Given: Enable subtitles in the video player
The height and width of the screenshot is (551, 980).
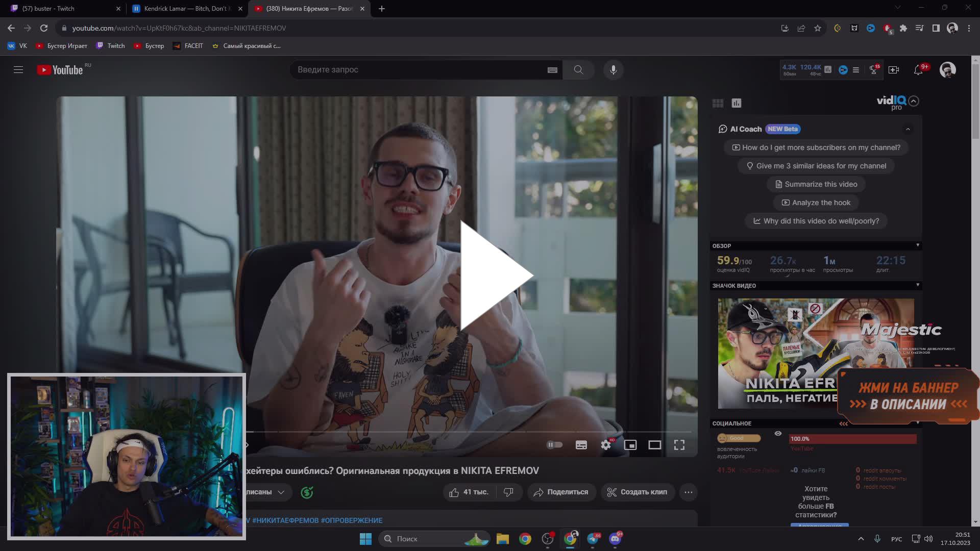Looking at the screenshot, I should tap(581, 445).
